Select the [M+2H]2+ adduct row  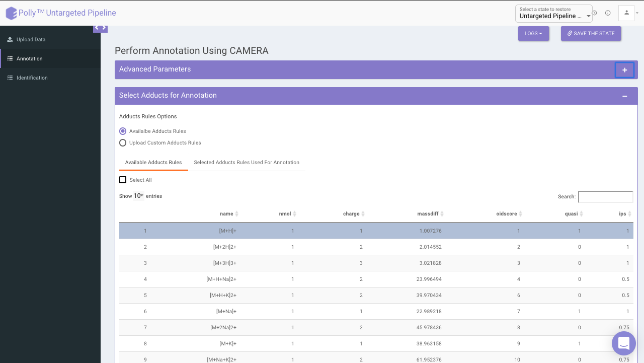pyautogui.click(x=376, y=247)
